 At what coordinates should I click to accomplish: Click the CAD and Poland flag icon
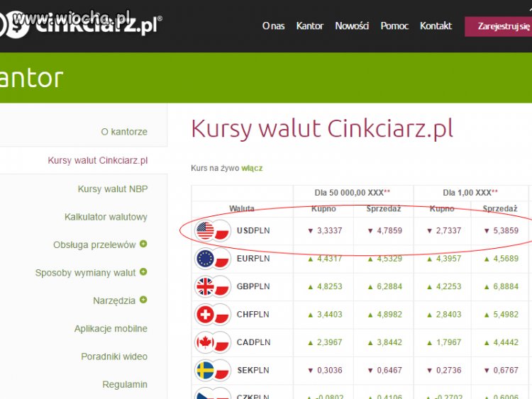click(x=213, y=342)
